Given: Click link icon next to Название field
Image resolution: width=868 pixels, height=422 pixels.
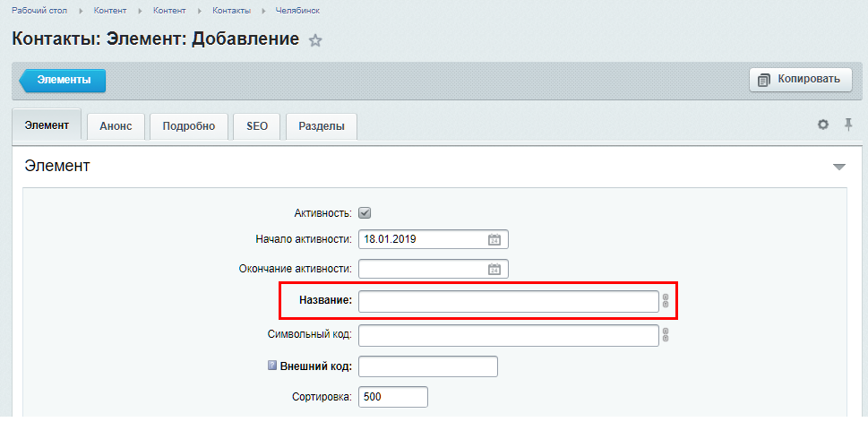Looking at the screenshot, I should click(666, 301).
